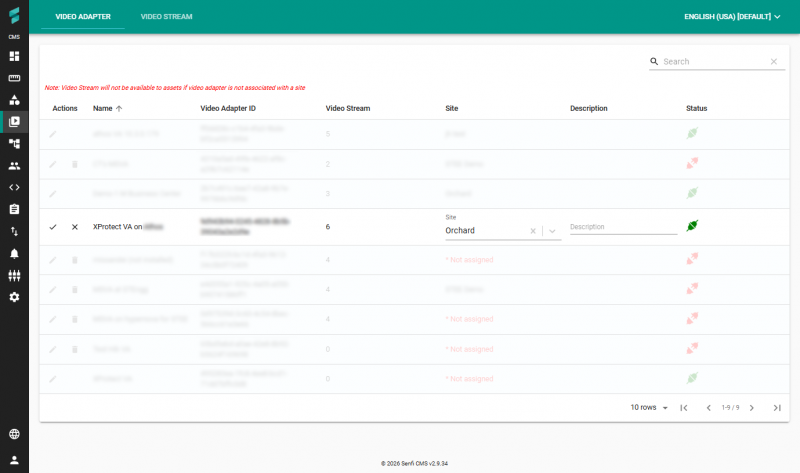Open the Dashboard from the sidebar
Viewport: 800px width, 473px height.
[x=14, y=56]
